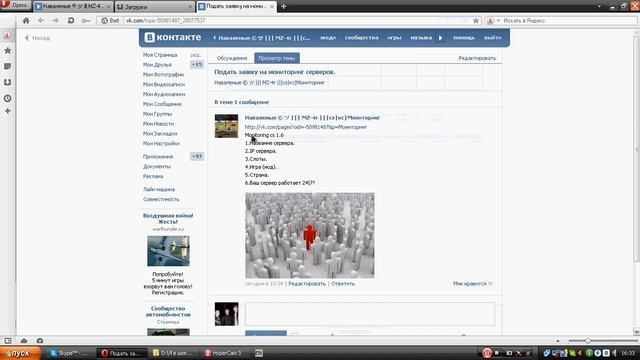Close the Подать заявку browser tab
640x360 pixels.
click(x=272, y=7)
